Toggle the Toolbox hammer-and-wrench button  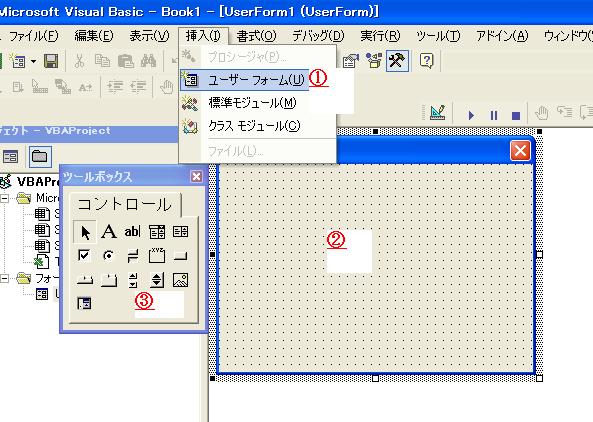(397, 61)
